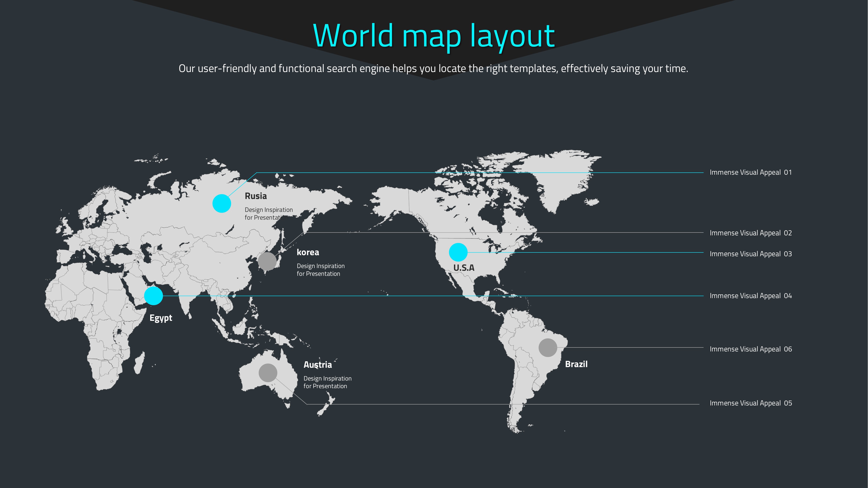Click the cyan circle marker on U.S.A
Image resolution: width=868 pixels, height=488 pixels.
[x=458, y=252]
